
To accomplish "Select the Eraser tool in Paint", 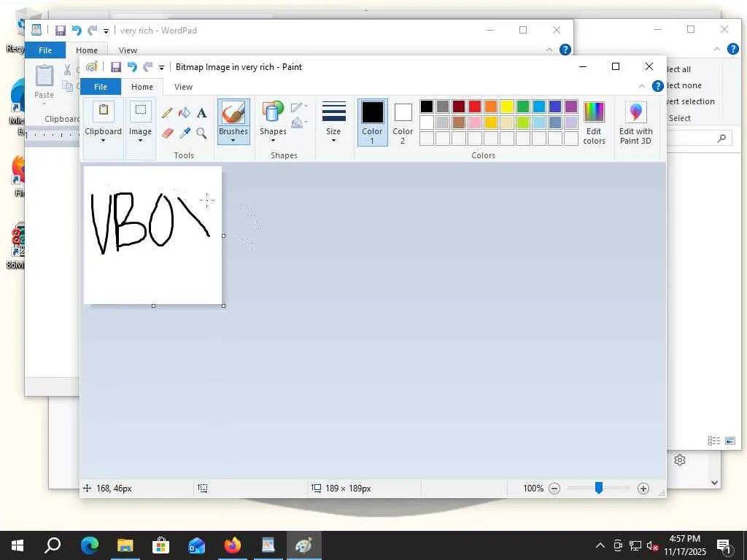I will 167,133.
